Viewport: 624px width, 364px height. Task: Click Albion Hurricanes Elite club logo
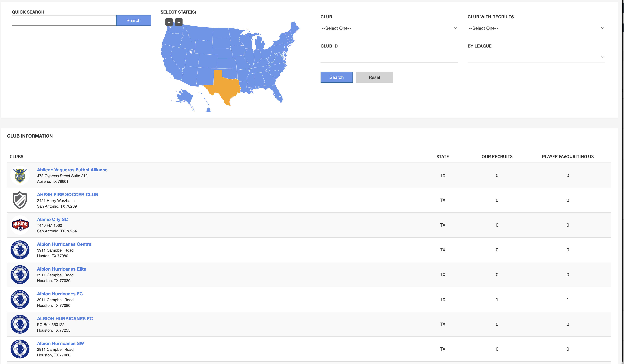[x=20, y=274]
